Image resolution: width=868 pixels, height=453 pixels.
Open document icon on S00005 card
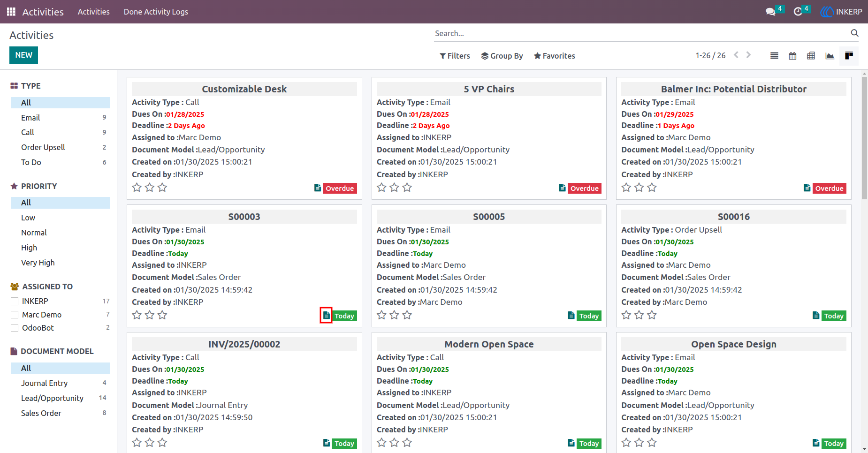pos(571,316)
